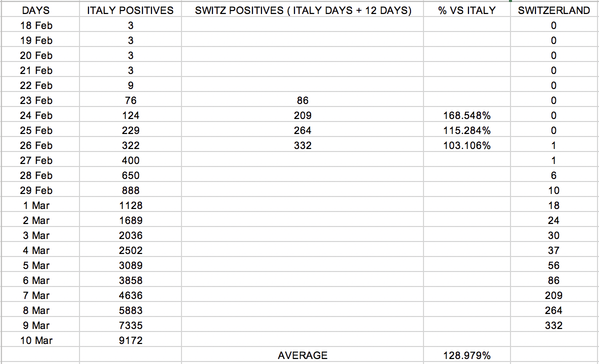
Task: Click Italy positives value 76
Action: click(x=130, y=100)
